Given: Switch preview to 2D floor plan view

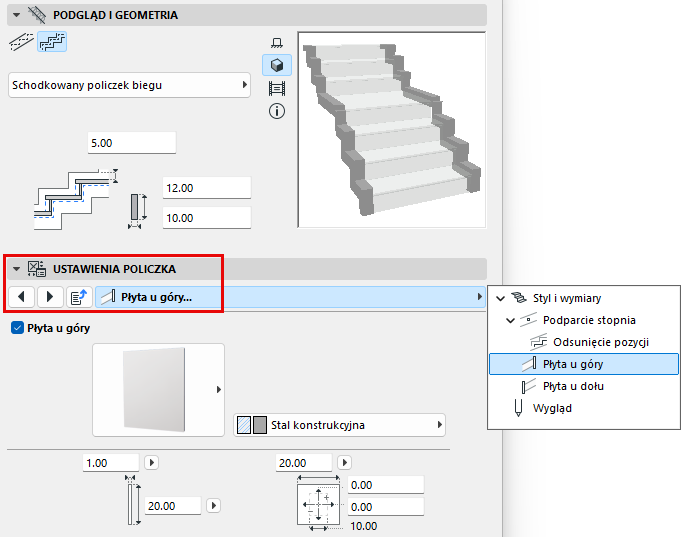Looking at the screenshot, I should coord(276,43).
